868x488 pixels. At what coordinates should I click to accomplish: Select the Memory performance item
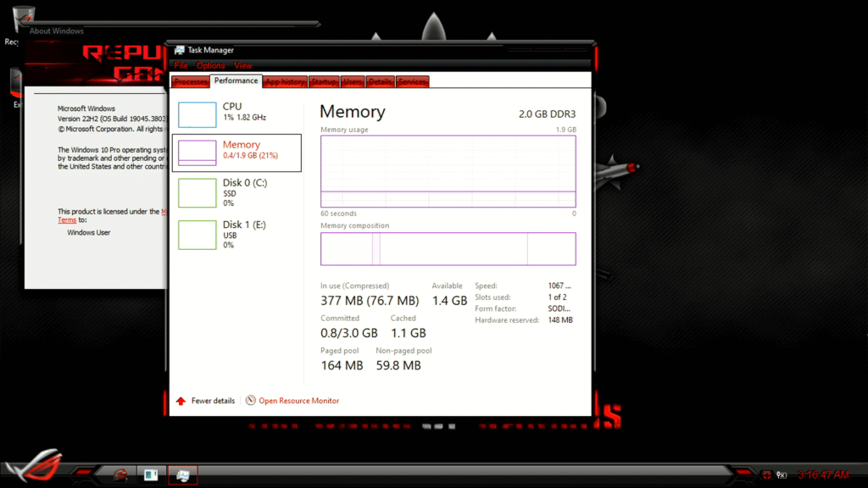[x=237, y=152]
